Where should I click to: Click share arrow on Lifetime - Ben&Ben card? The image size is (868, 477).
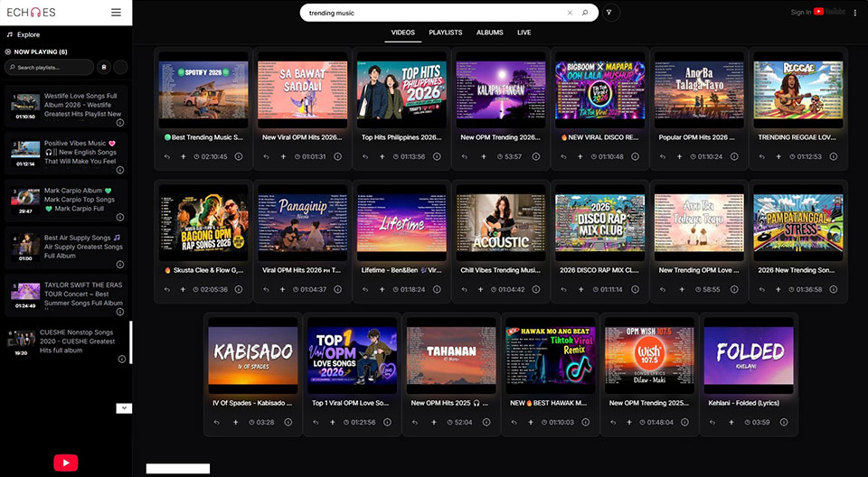click(x=365, y=289)
